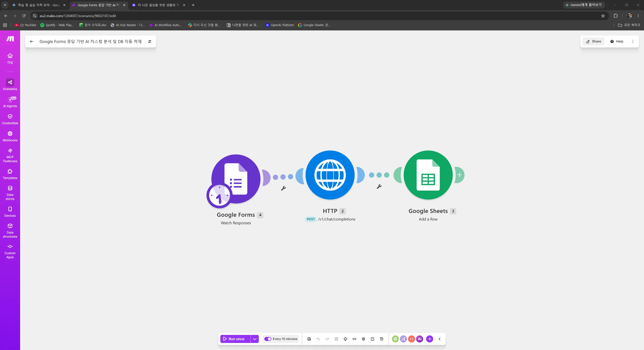Open AI Agents in the sidebar
This screenshot has height=350, width=644.
10,102
